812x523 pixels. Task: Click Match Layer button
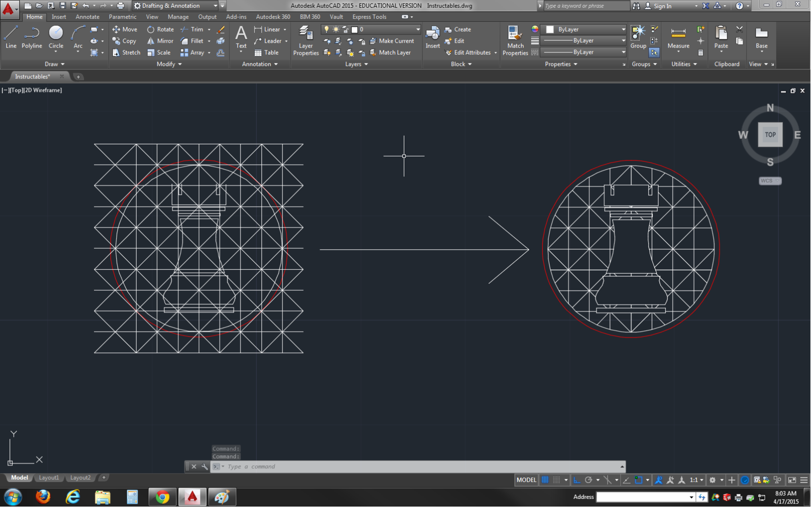[x=390, y=53]
